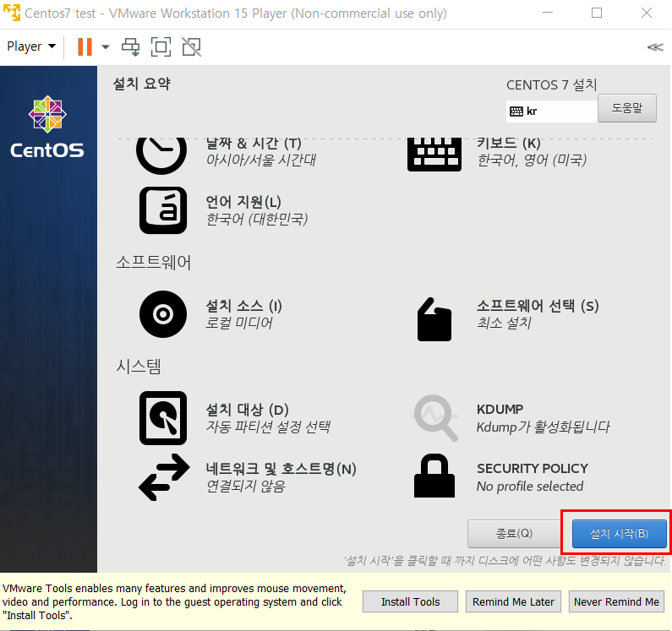Click the kr keyboard layout indicator

552,112
